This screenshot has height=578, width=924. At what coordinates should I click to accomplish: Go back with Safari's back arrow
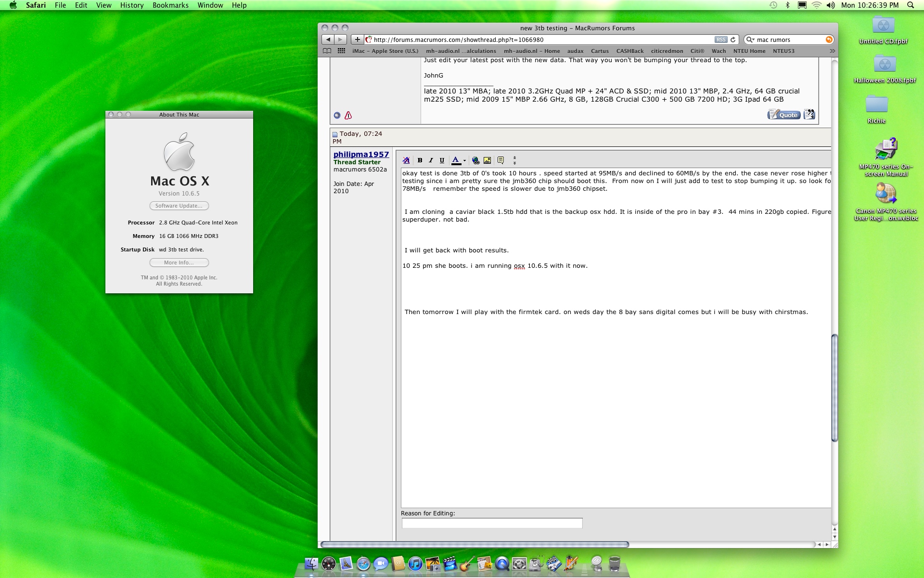pyautogui.click(x=328, y=39)
